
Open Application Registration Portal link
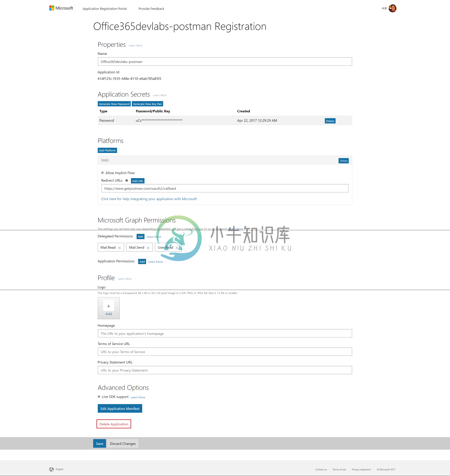pyautogui.click(x=105, y=9)
